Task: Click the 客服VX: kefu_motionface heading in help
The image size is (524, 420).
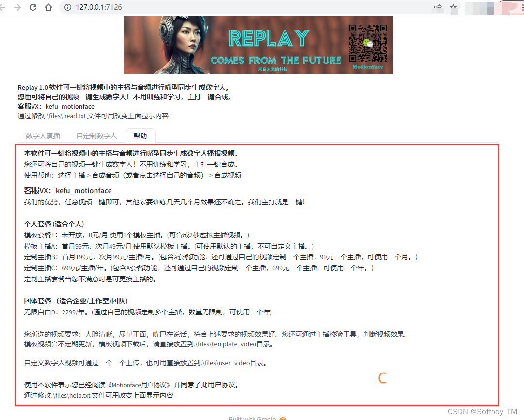Action: 68,191
